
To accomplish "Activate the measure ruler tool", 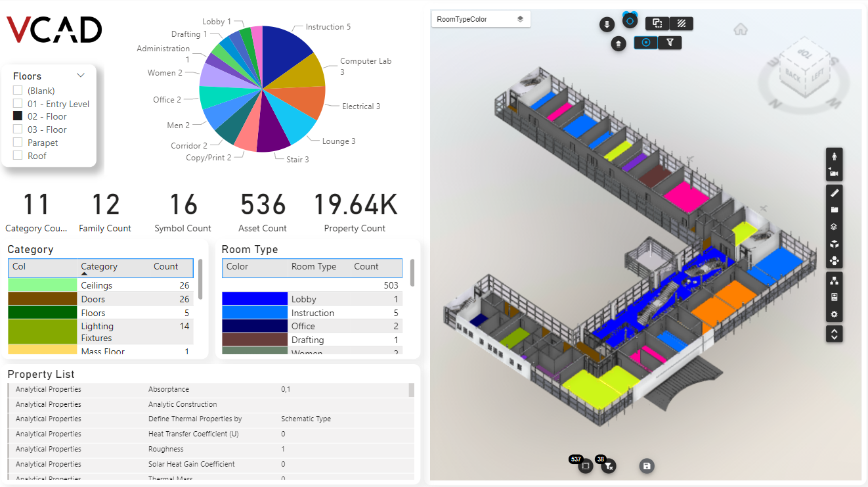I will click(x=834, y=193).
